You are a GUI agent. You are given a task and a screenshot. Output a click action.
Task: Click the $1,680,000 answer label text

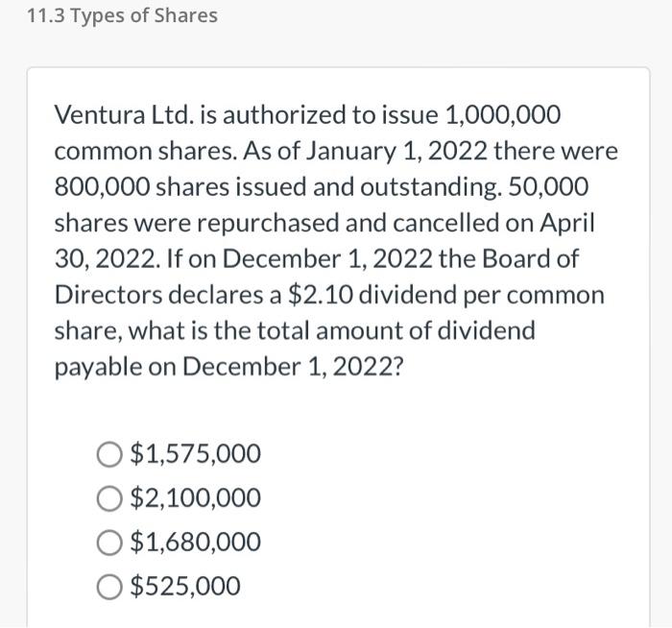pyautogui.click(x=196, y=543)
